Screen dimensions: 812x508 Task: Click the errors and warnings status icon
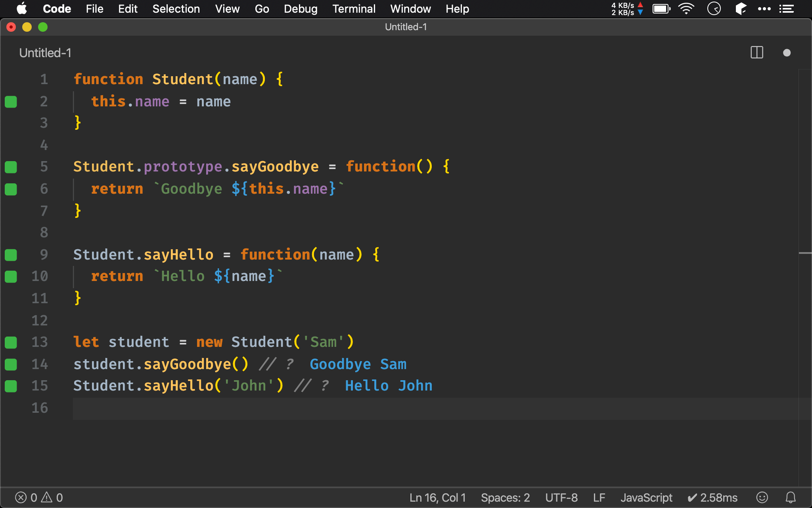coord(39,497)
